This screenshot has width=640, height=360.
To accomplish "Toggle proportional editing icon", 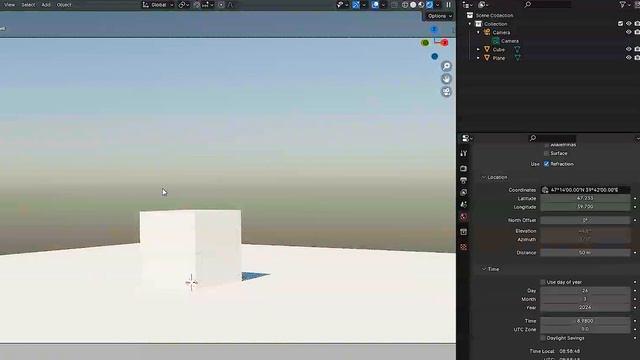I will pos(221,5).
